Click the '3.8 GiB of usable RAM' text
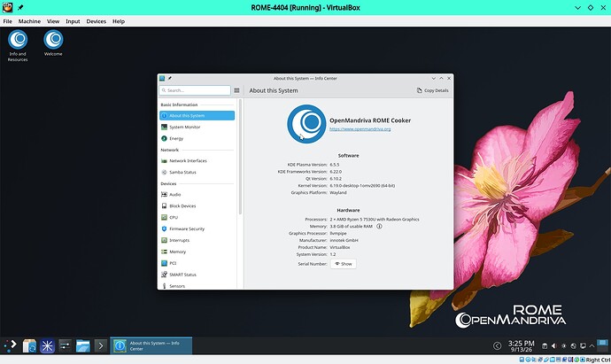This screenshot has width=611, height=364. tap(351, 227)
